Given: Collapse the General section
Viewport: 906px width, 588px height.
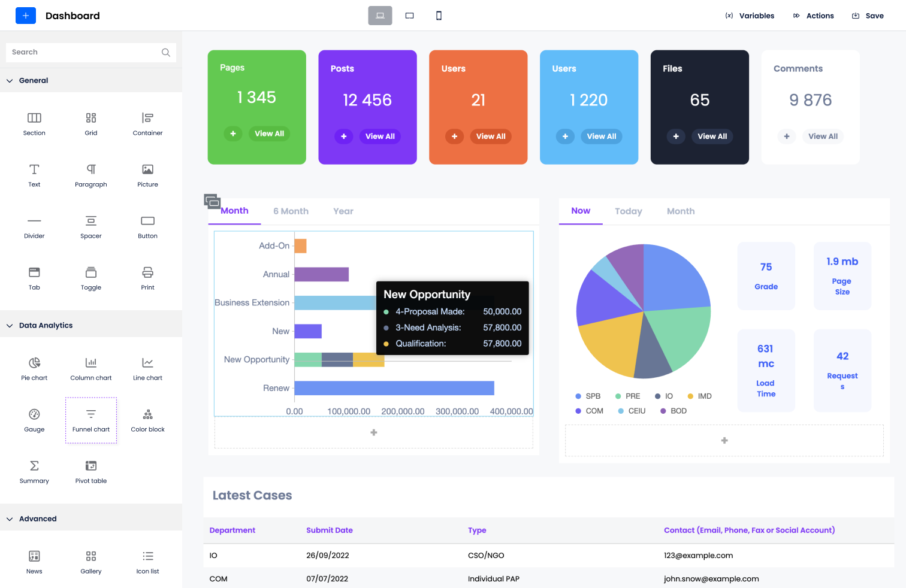Looking at the screenshot, I should pos(10,81).
